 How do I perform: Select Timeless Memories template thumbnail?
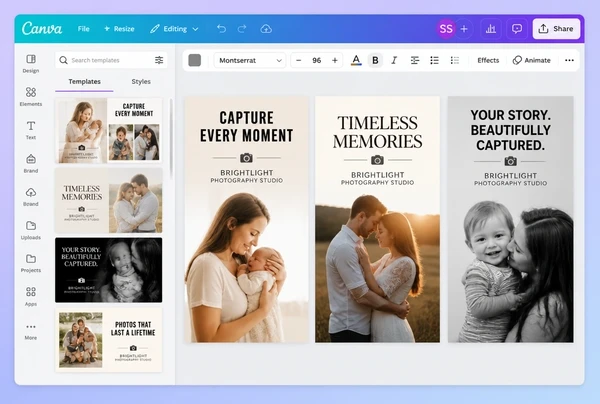tap(109, 200)
